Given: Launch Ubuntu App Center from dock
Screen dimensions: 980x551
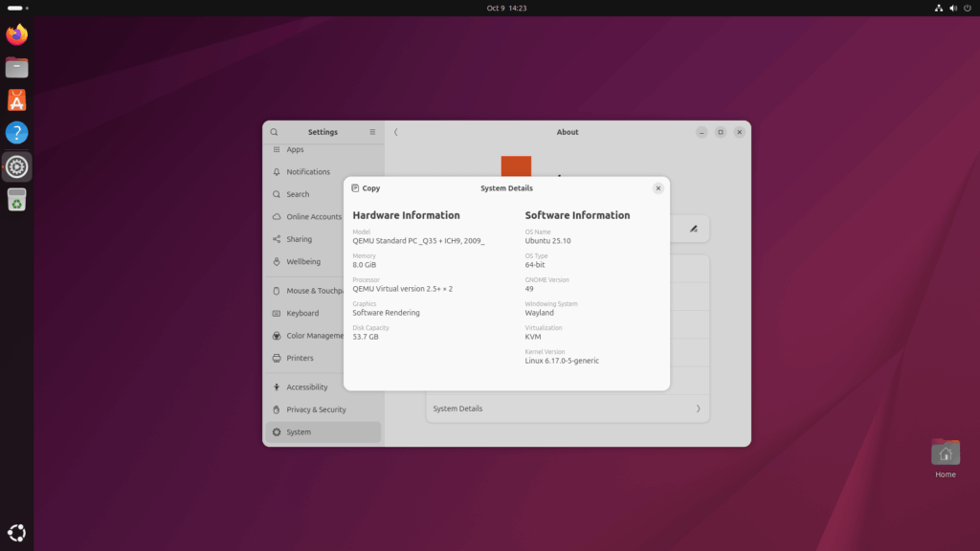Looking at the screenshot, I should pyautogui.click(x=17, y=99).
